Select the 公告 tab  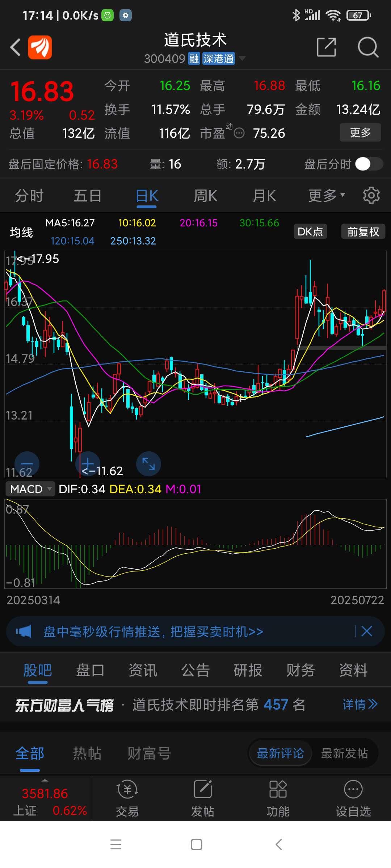click(195, 670)
